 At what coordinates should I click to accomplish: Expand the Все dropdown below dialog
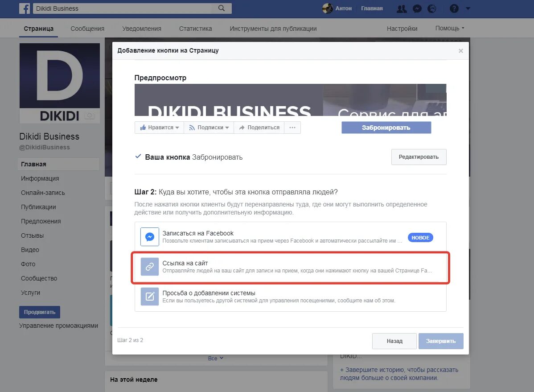pyautogui.click(x=216, y=358)
